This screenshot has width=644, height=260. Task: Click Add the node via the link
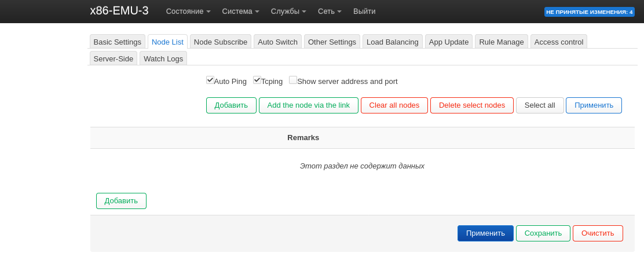coord(309,105)
